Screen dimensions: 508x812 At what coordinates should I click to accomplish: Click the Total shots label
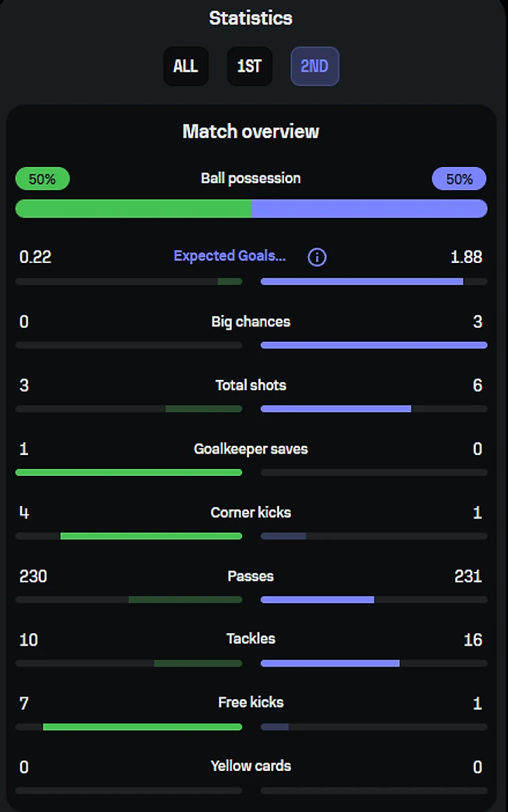251,385
